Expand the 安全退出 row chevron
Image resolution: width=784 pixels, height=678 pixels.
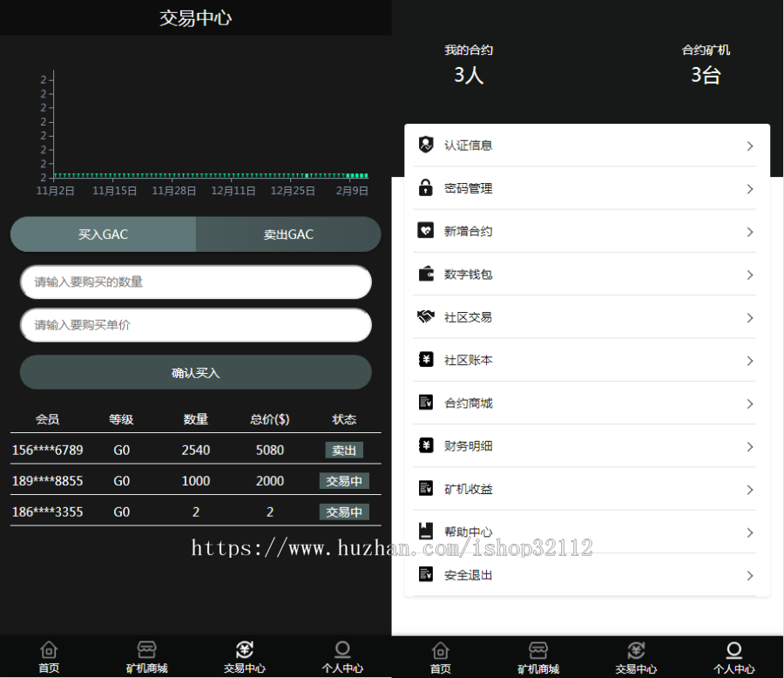coord(750,576)
